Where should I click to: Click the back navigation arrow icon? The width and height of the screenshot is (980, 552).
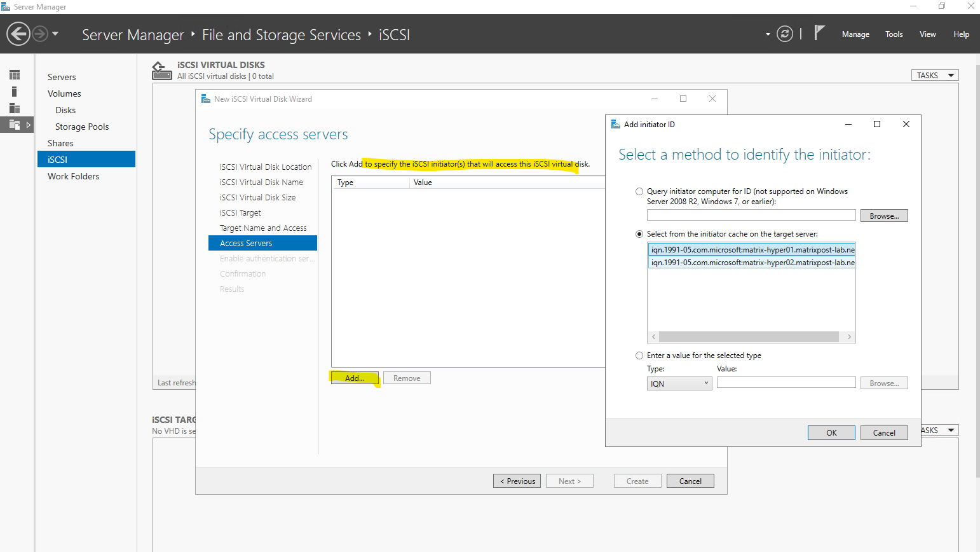(18, 34)
